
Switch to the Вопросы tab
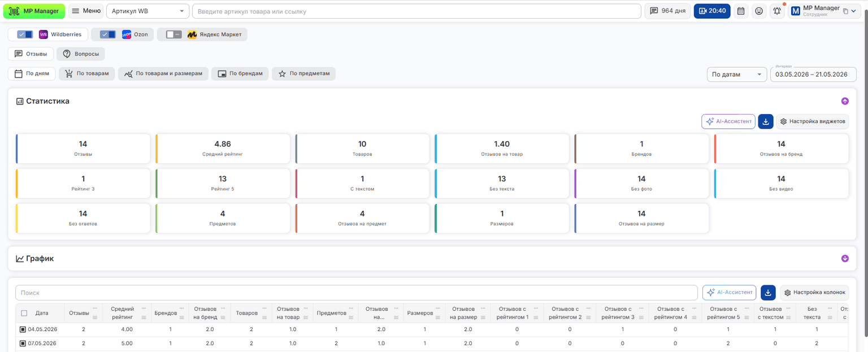pos(81,54)
